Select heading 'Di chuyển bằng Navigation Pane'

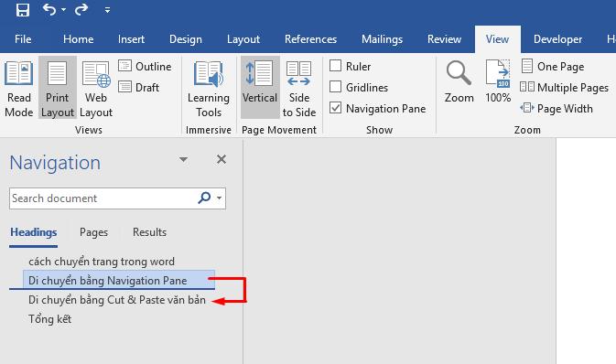tap(119, 280)
